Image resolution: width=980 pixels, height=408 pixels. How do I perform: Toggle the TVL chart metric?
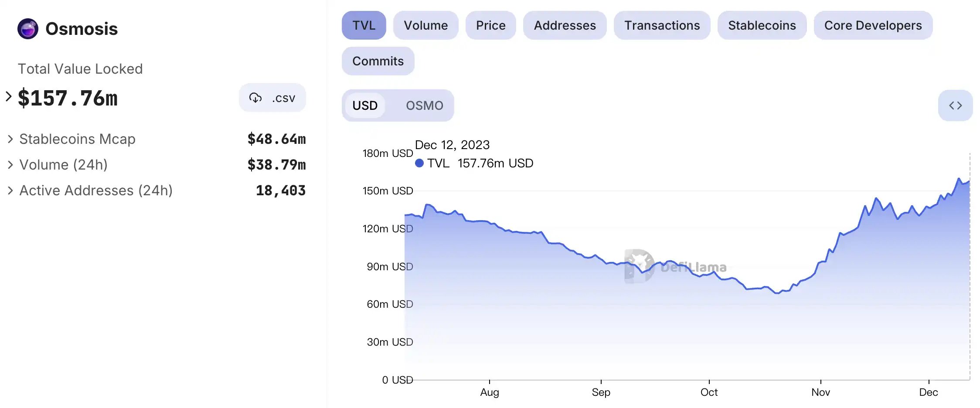coord(364,25)
